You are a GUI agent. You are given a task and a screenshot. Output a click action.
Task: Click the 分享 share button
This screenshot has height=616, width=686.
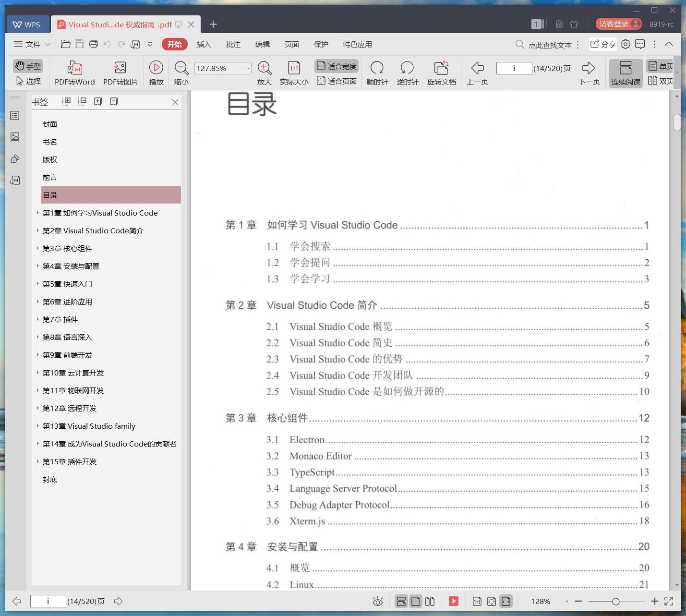coord(603,44)
